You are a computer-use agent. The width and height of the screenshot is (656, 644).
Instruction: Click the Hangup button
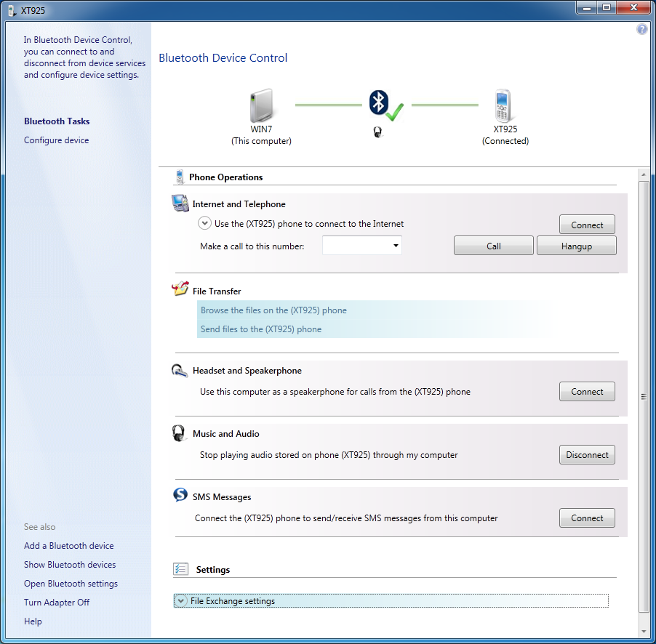[x=577, y=246]
